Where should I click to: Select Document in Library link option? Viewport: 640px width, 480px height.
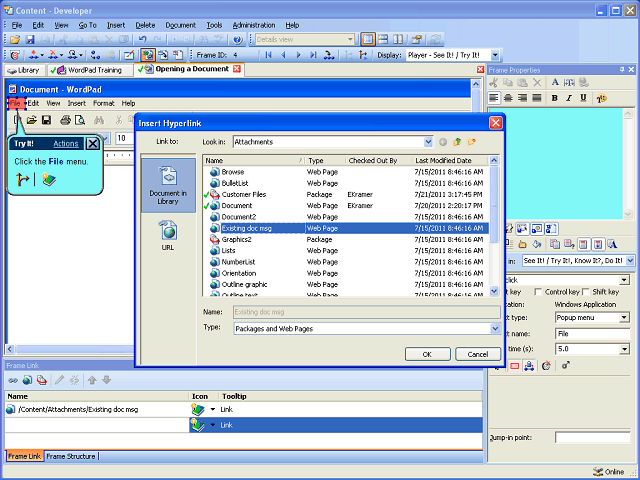[x=168, y=185]
